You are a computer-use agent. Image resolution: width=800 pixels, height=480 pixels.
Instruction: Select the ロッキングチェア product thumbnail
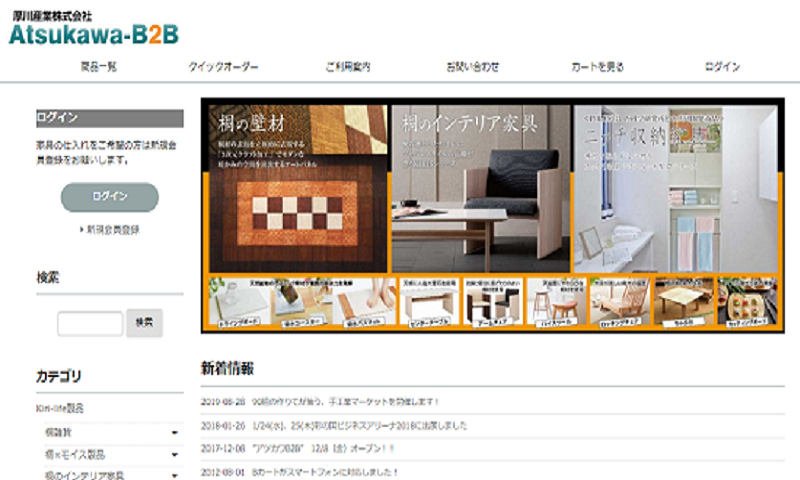point(620,302)
